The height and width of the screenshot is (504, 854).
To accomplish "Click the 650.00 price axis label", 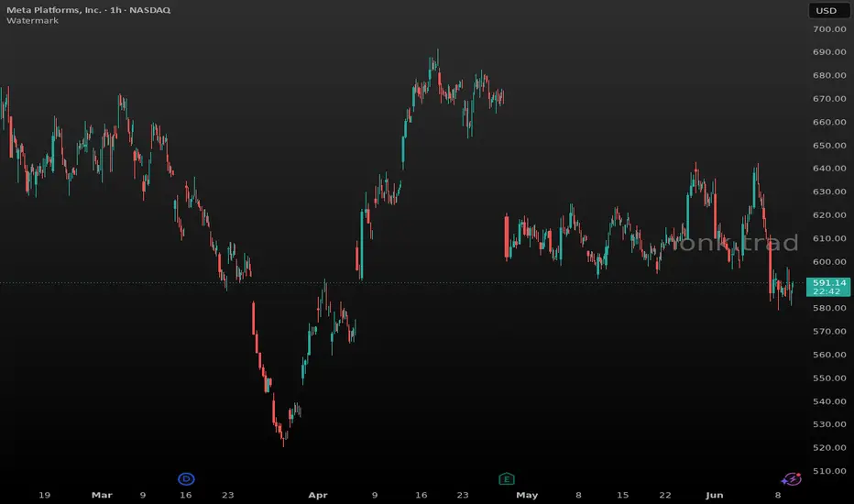I will pyautogui.click(x=829, y=146).
